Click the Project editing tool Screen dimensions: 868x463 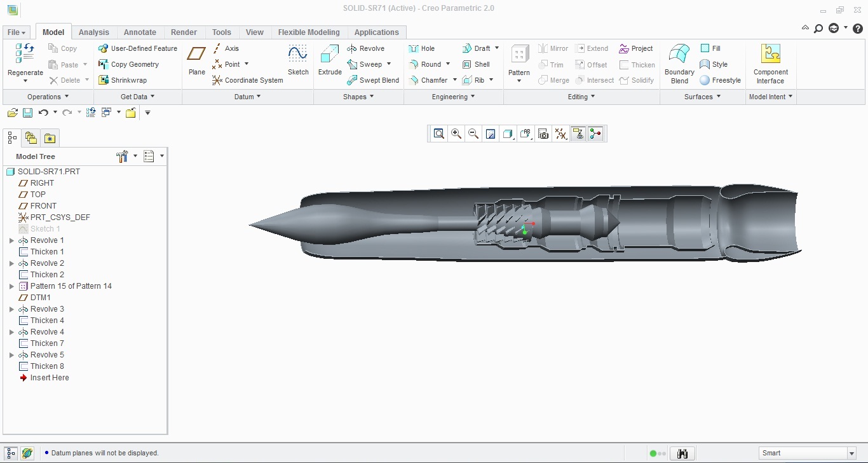click(x=635, y=48)
